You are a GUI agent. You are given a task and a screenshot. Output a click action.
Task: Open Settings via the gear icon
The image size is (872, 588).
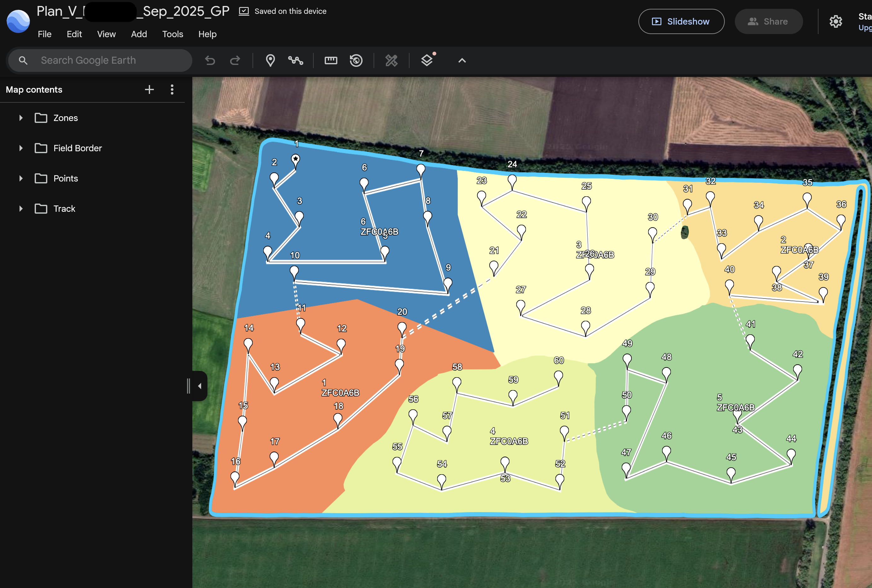(x=836, y=21)
